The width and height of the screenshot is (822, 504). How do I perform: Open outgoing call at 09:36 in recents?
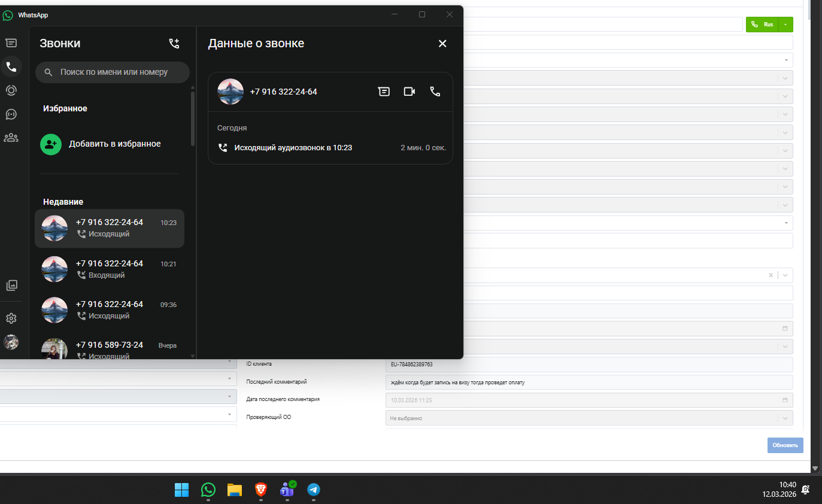coord(110,310)
